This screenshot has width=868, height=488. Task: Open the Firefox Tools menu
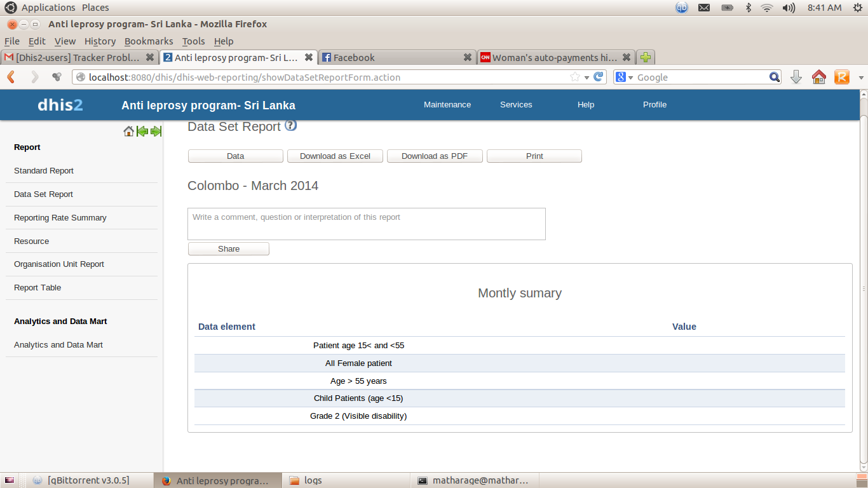[x=193, y=41]
